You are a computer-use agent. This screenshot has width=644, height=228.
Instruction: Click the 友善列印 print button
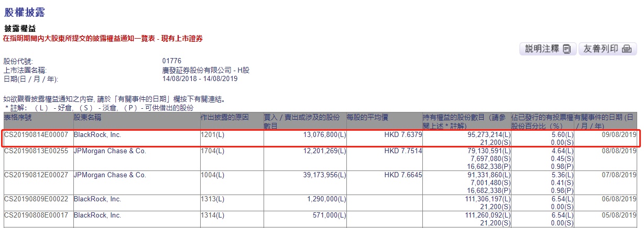click(x=607, y=49)
